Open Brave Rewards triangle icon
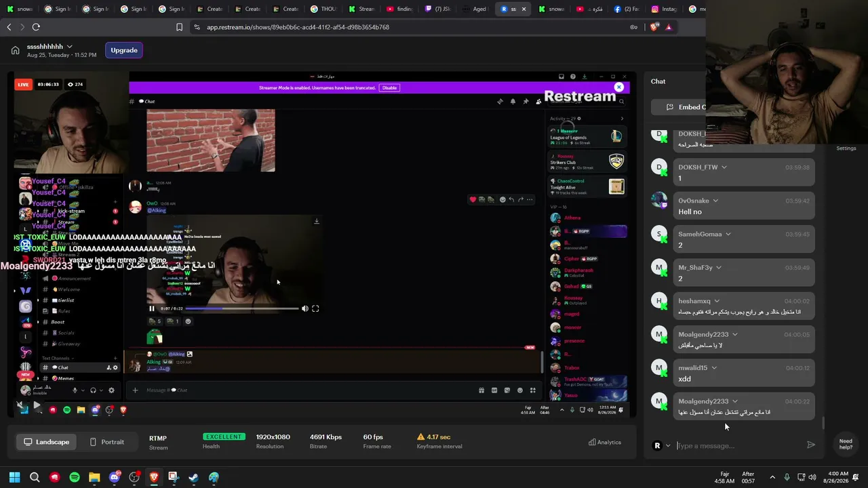This screenshot has height=488, width=868. (669, 27)
